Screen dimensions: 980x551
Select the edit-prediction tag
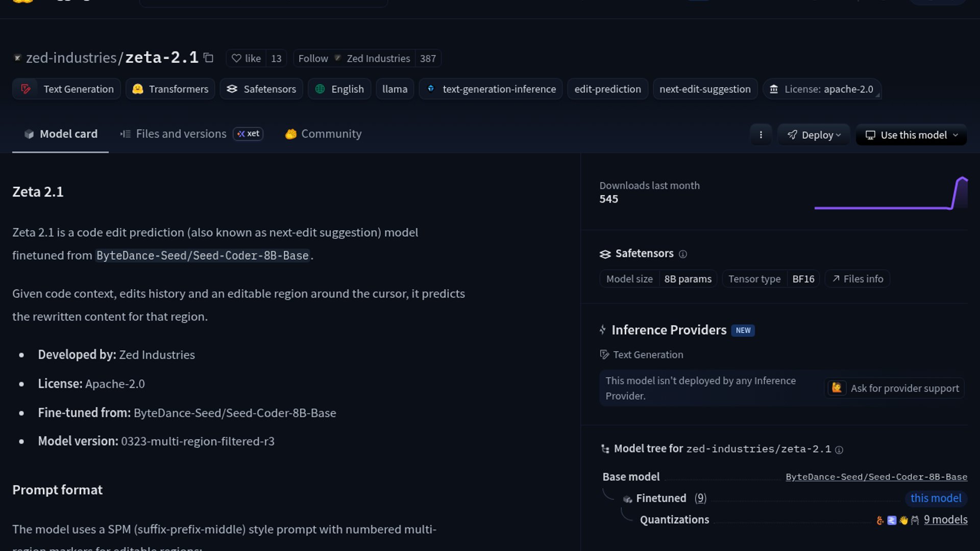pos(607,89)
